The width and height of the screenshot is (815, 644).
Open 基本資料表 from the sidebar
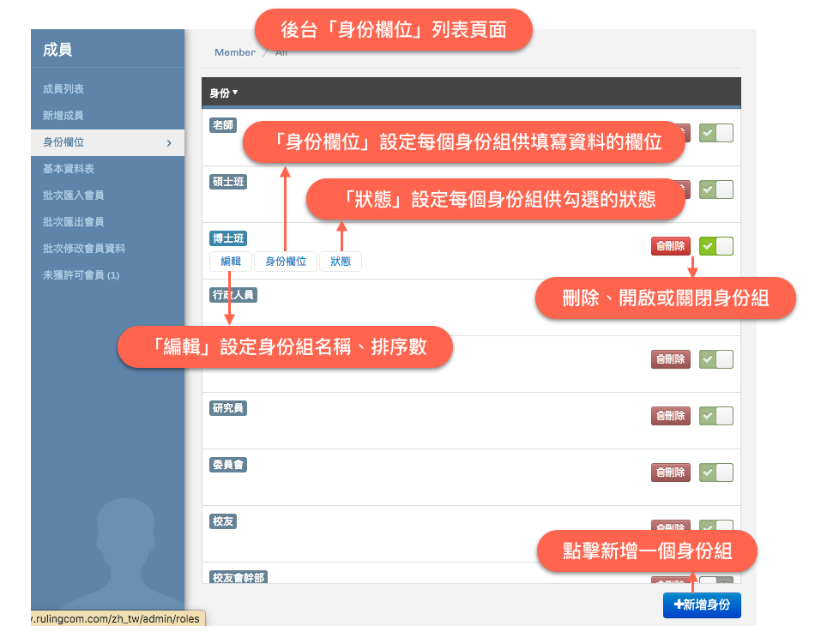pyautogui.click(x=69, y=169)
